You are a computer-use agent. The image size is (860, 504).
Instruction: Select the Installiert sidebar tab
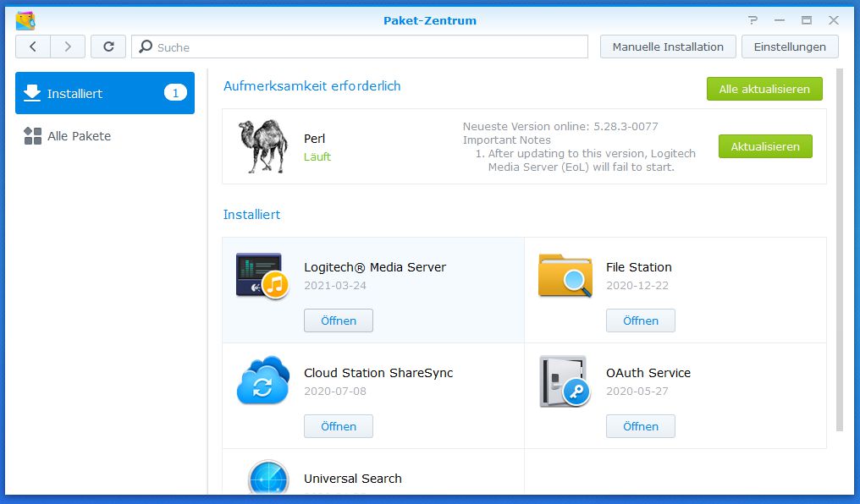tap(105, 93)
